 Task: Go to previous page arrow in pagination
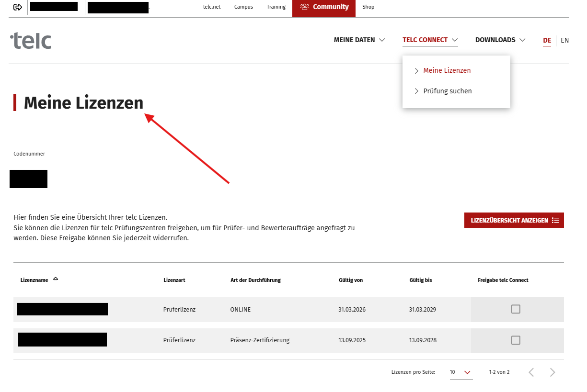pyautogui.click(x=531, y=372)
